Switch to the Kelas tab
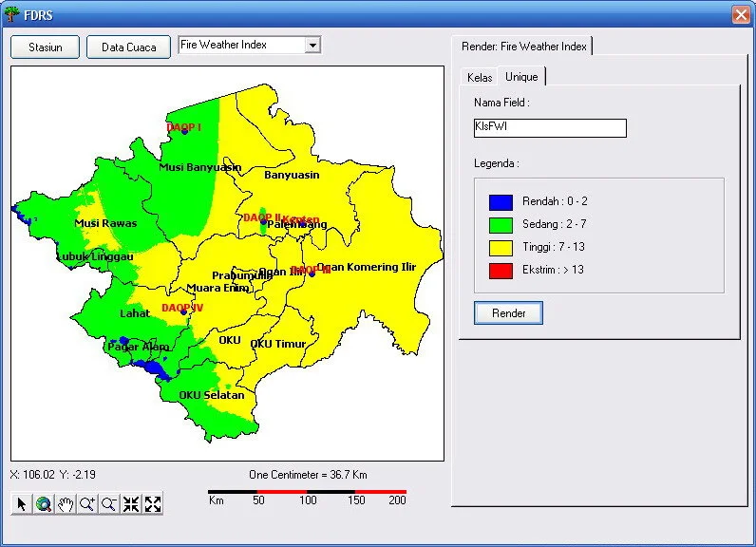756x547 pixels. [480, 78]
